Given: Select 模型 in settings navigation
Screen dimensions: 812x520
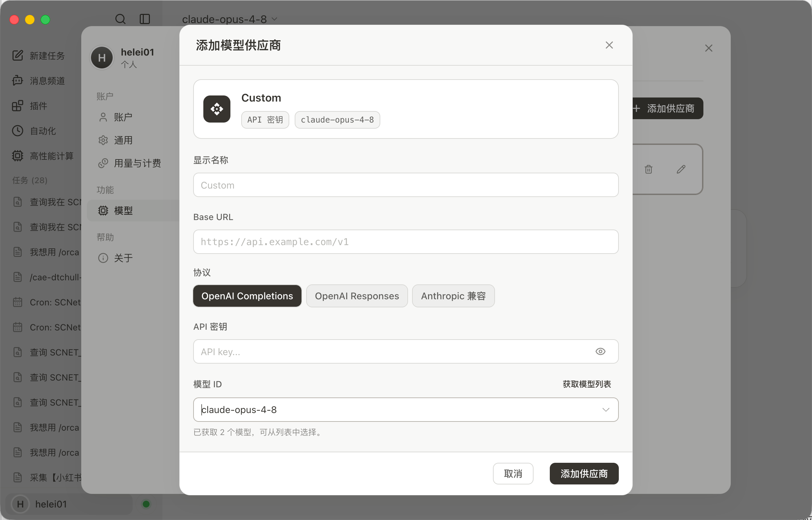Looking at the screenshot, I should click(x=133, y=211).
